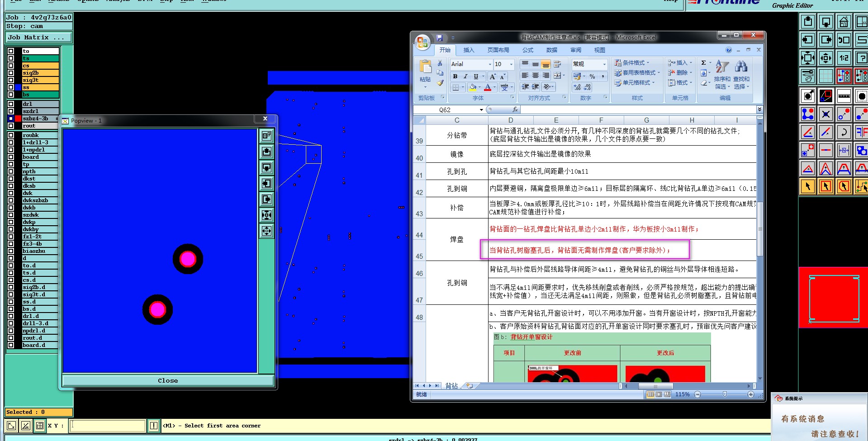Click the Excel Office round button
The height and width of the screenshot is (441, 868).
pos(422,42)
